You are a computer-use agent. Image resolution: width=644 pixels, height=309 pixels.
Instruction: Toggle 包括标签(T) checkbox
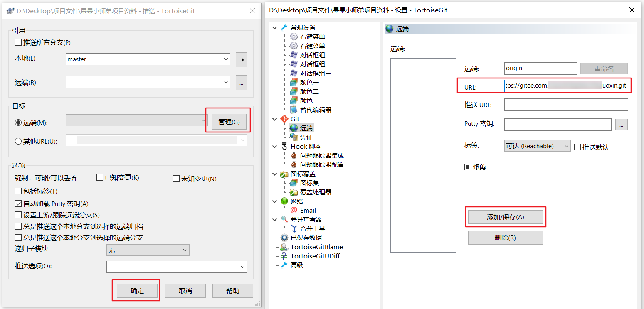[x=18, y=191]
